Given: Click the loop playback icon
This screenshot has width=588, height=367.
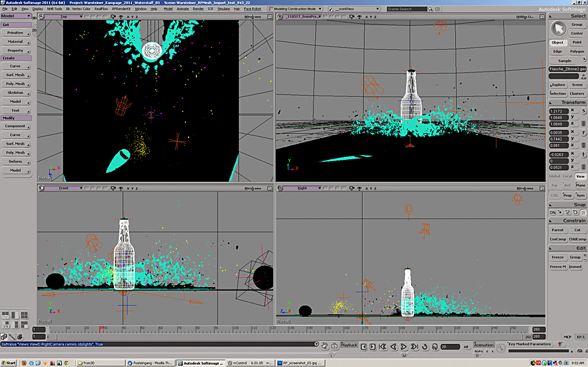Looking at the screenshot, I should (x=424, y=346).
